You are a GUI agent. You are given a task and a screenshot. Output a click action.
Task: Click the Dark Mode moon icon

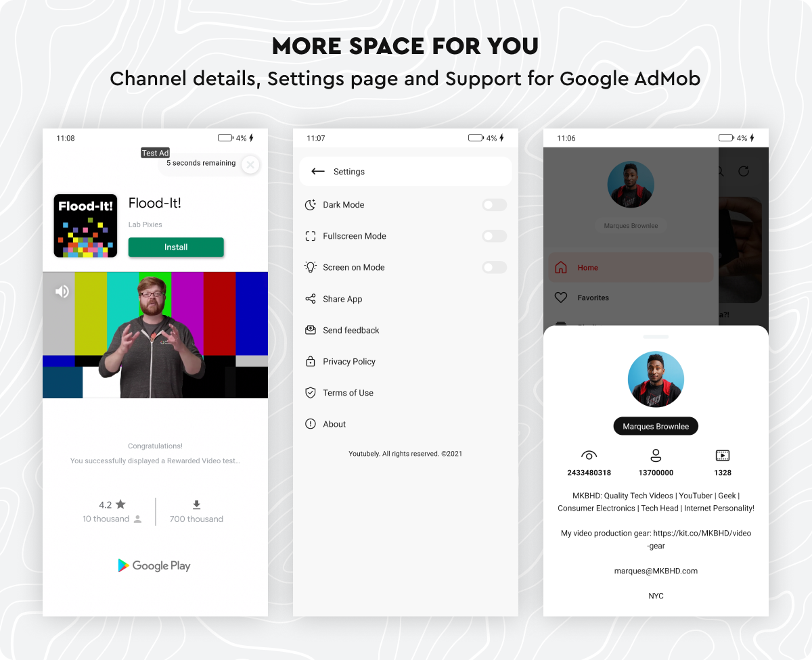coord(311,205)
